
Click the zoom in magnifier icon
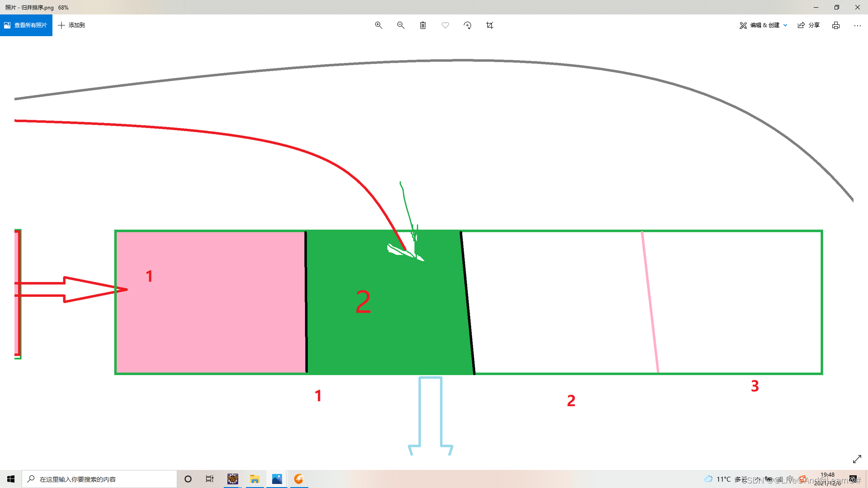pyautogui.click(x=378, y=25)
